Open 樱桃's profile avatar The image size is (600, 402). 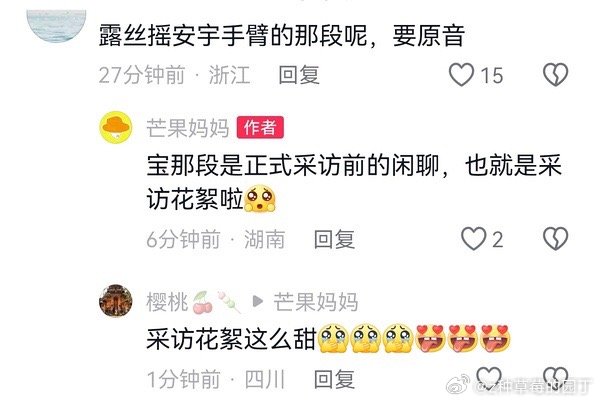(116, 301)
